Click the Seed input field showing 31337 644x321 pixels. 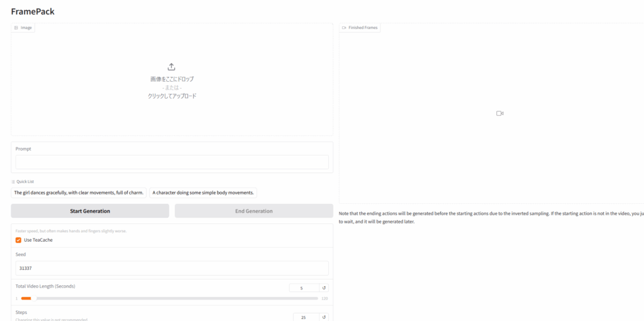pos(172,268)
